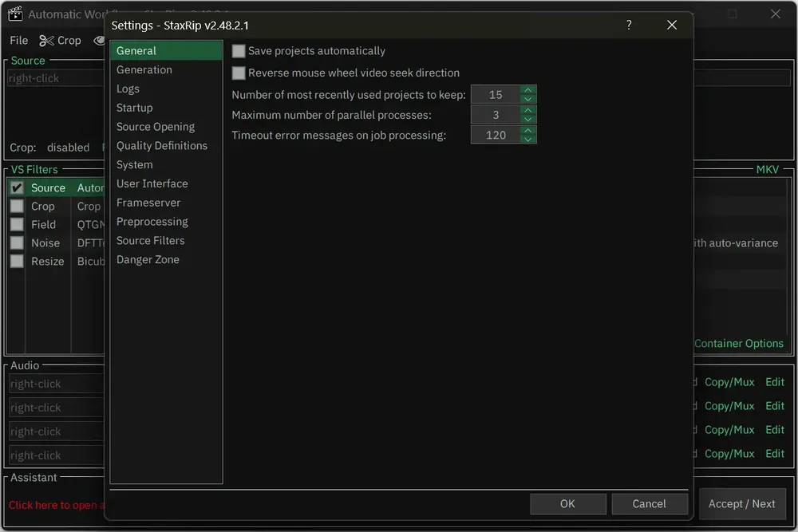Open the File menu in main window
The image size is (798, 532).
coord(19,41)
